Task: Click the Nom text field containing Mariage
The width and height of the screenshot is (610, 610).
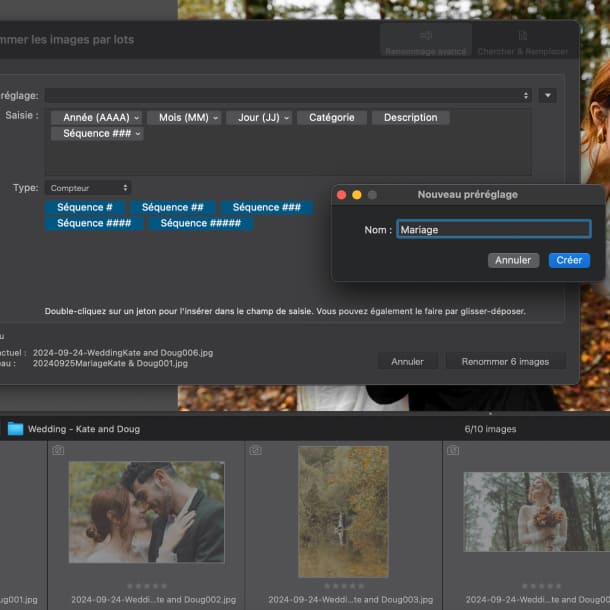Action: 493,230
